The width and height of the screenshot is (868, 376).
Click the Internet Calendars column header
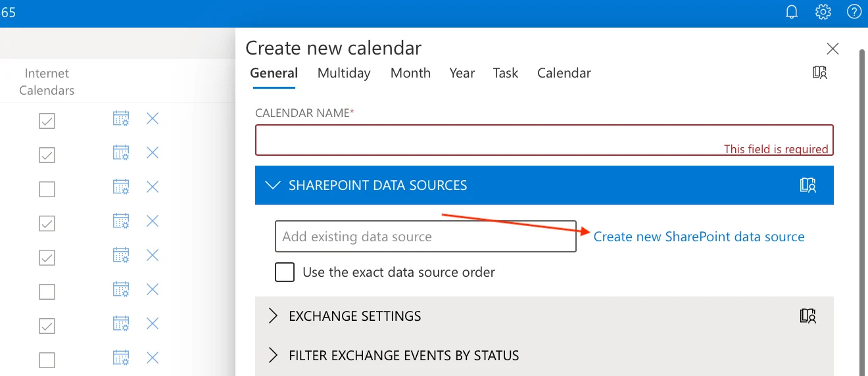click(47, 82)
